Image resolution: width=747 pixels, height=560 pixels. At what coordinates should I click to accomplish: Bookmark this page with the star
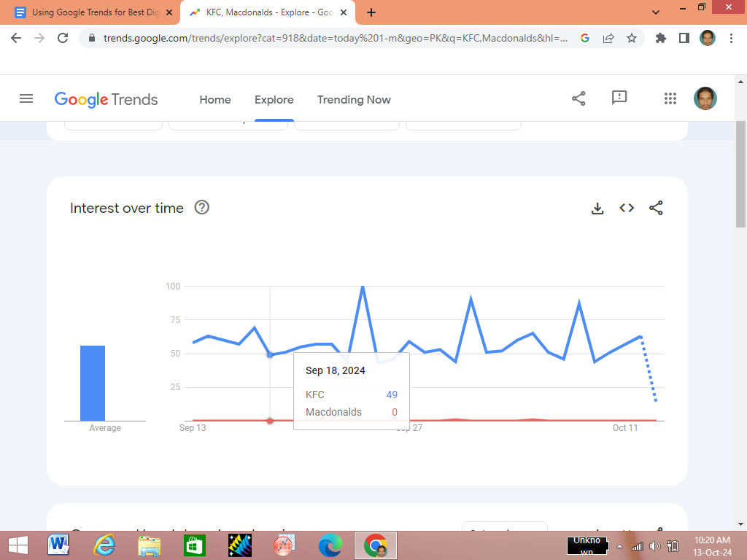(x=632, y=38)
